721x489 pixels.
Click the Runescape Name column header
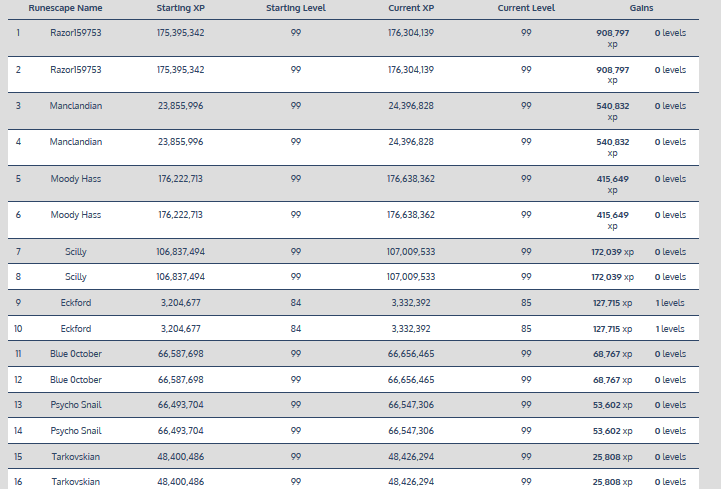(x=65, y=8)
